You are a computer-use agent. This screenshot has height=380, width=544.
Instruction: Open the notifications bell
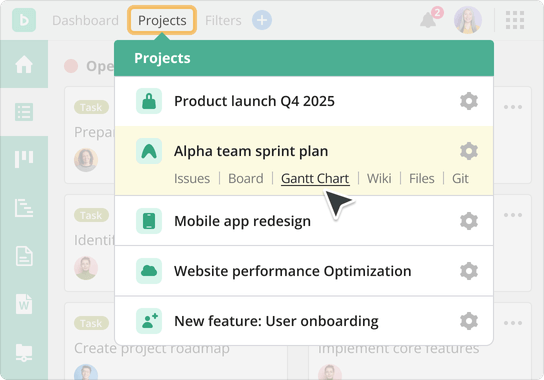tap(428, 20)
